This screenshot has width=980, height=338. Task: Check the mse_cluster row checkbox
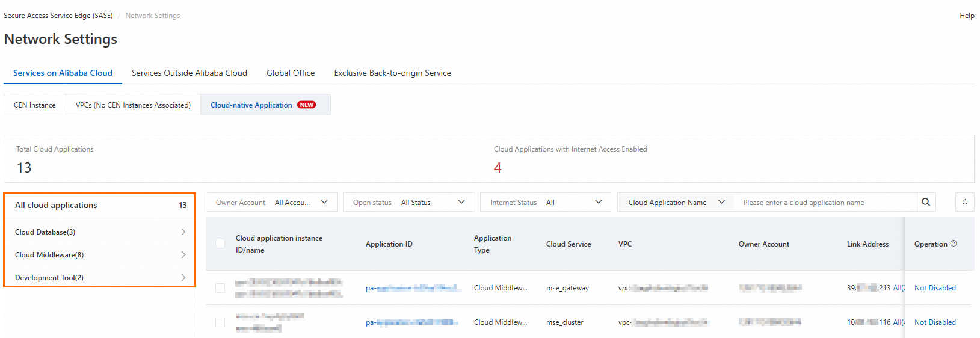pyautogui.click(x=220, y=322)
